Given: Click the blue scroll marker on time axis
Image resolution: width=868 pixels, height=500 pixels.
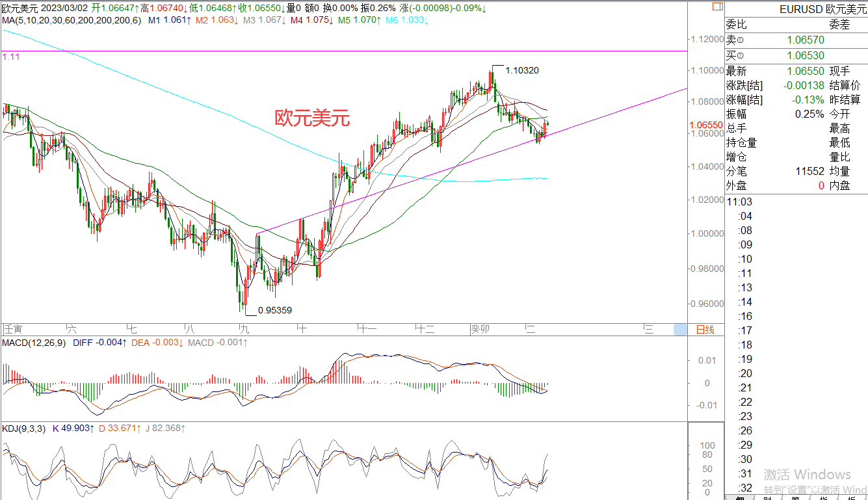Looking at the screenshot, I should [679, 330].
